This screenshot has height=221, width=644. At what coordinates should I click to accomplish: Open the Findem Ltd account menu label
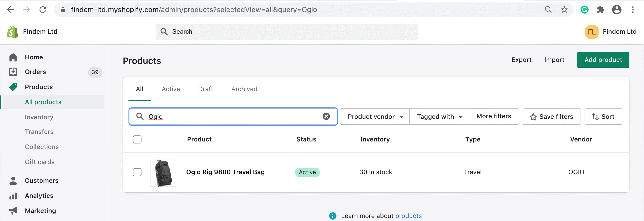[620, 32]
